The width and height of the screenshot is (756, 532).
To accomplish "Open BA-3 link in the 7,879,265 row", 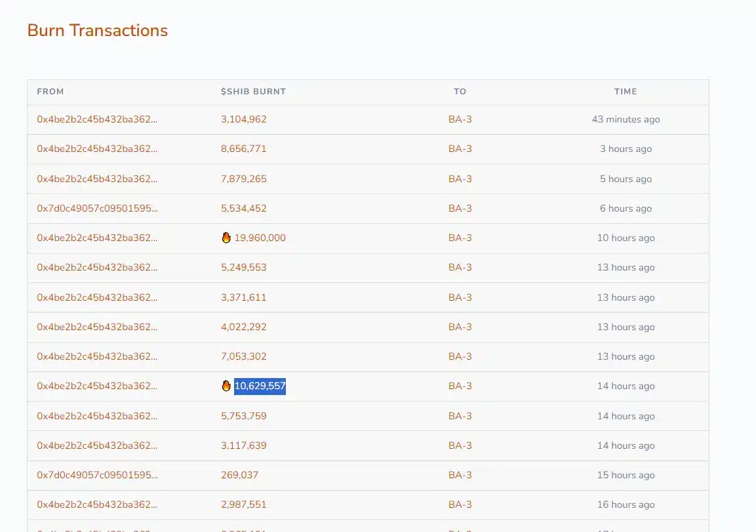I will click(x=460, y=179).
